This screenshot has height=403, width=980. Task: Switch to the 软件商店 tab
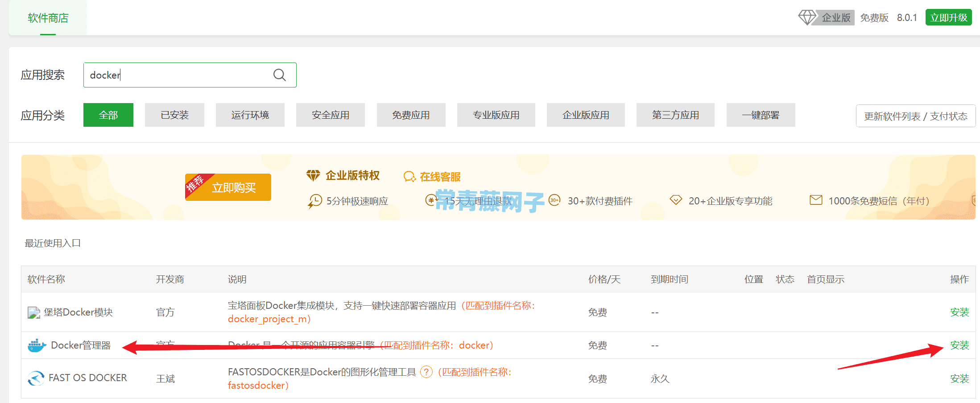click(x=47, y=18)
